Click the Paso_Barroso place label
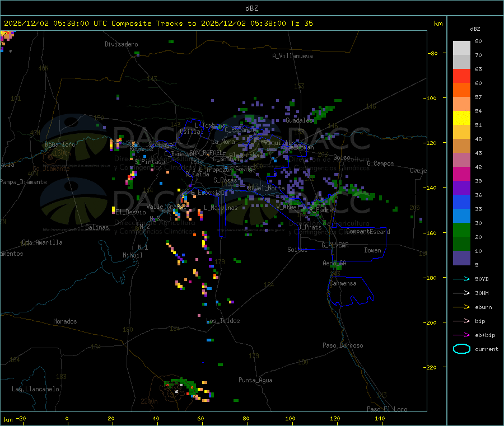Screen dimensions: 504x426 point(343,346)
